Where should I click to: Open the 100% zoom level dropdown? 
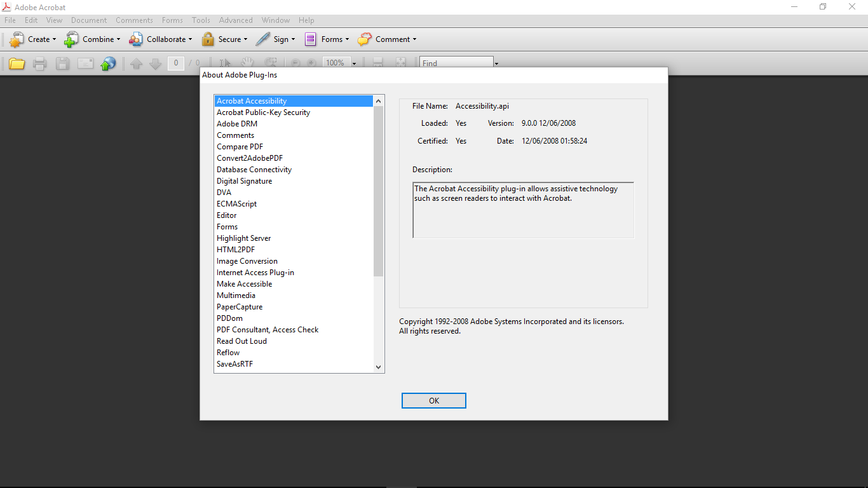[354, 63]
